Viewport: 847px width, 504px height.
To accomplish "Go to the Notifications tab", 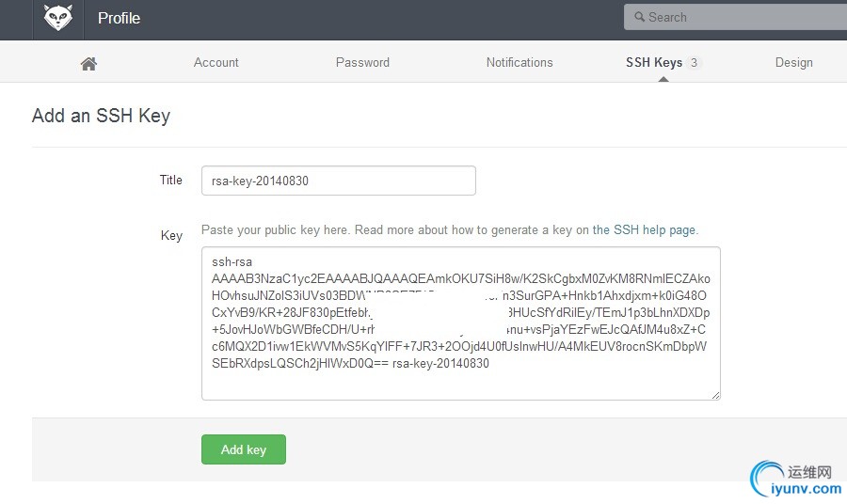I will [519, 63].
